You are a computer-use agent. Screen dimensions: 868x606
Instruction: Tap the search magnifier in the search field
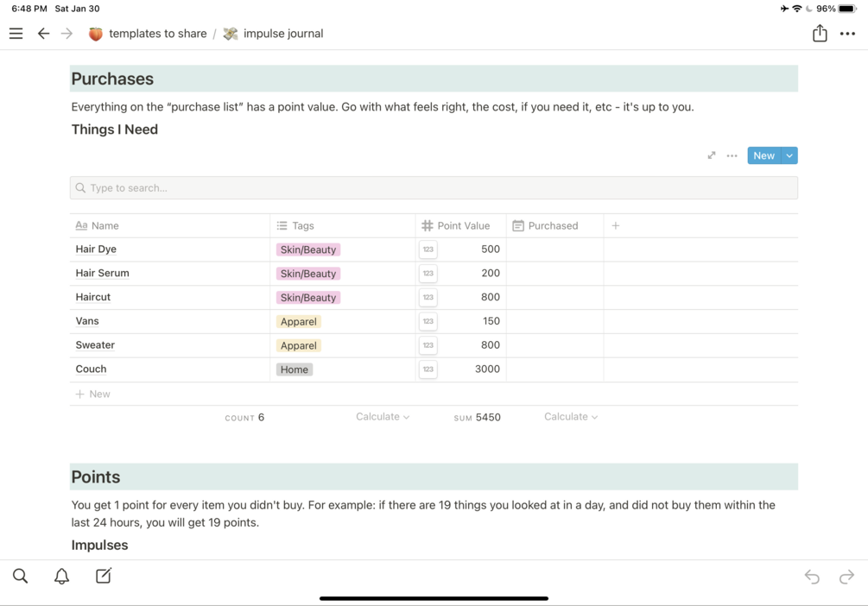coord(80,187)
